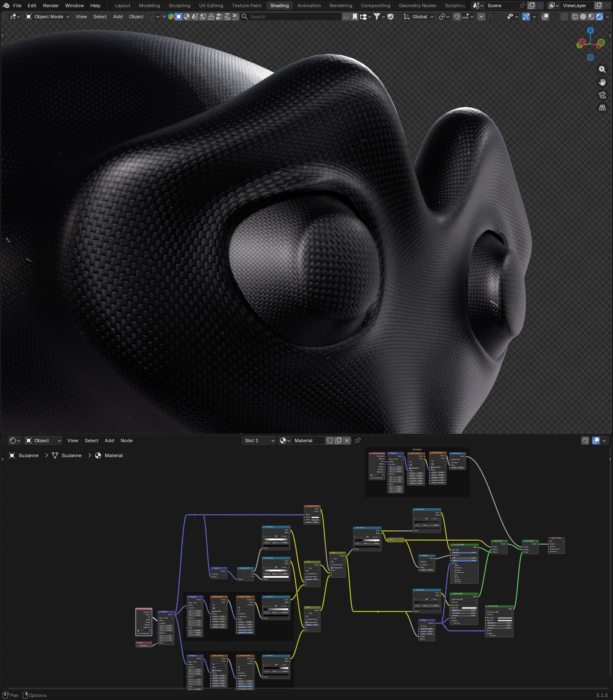
Task: Select the pan hand tool in the viewport
Action: tap(602, 82)
